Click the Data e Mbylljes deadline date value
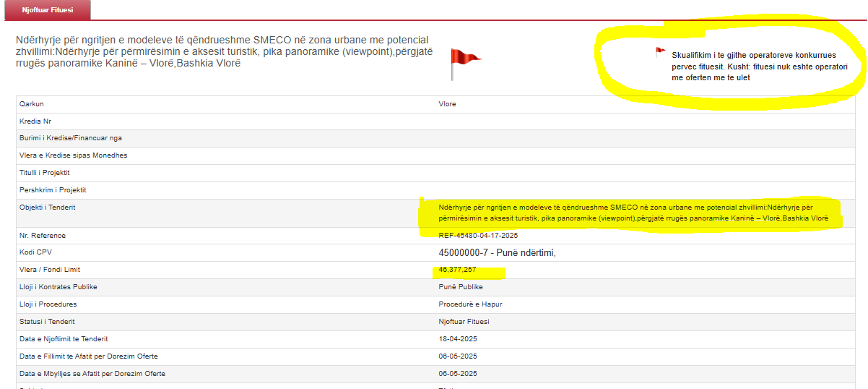 point(458,374)
